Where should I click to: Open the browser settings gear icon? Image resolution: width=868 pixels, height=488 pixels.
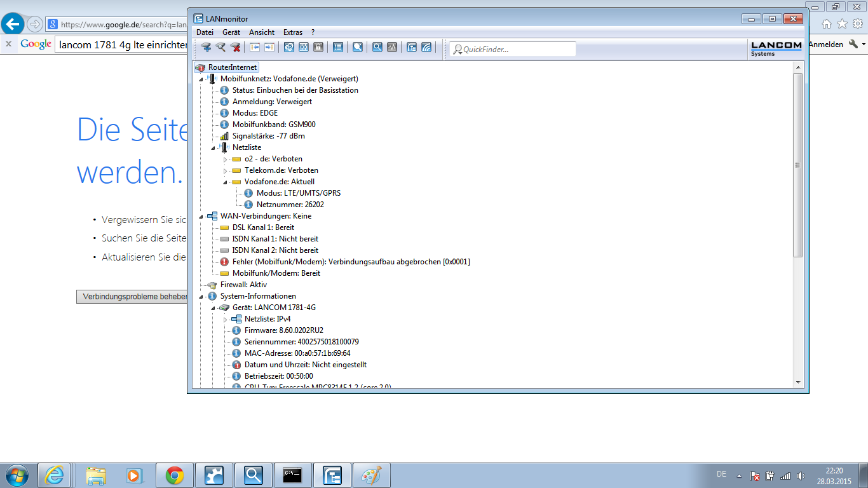[857, 24]
